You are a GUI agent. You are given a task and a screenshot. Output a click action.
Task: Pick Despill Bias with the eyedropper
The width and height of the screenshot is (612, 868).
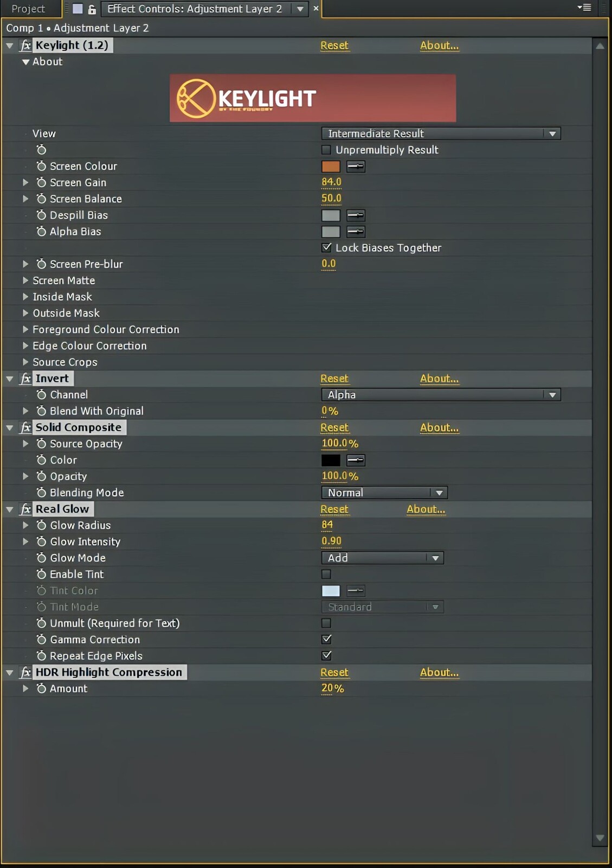[356, 215]
